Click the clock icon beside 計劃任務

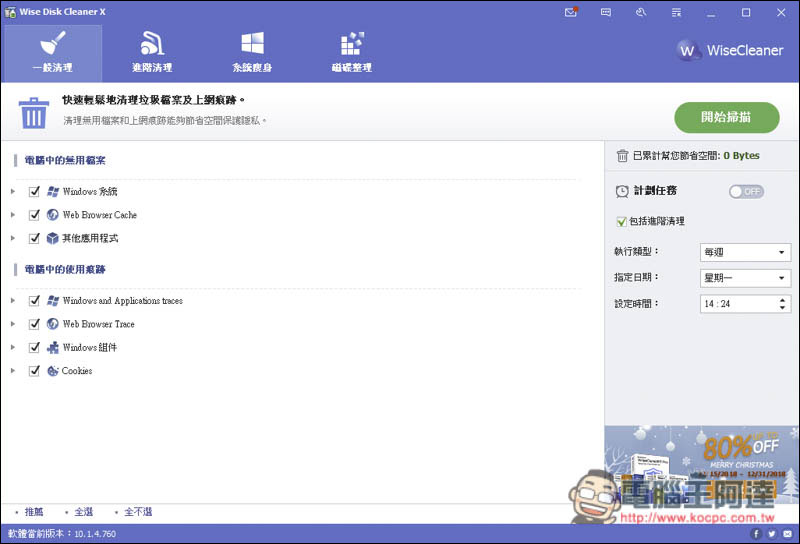click(x=622, y=191)
